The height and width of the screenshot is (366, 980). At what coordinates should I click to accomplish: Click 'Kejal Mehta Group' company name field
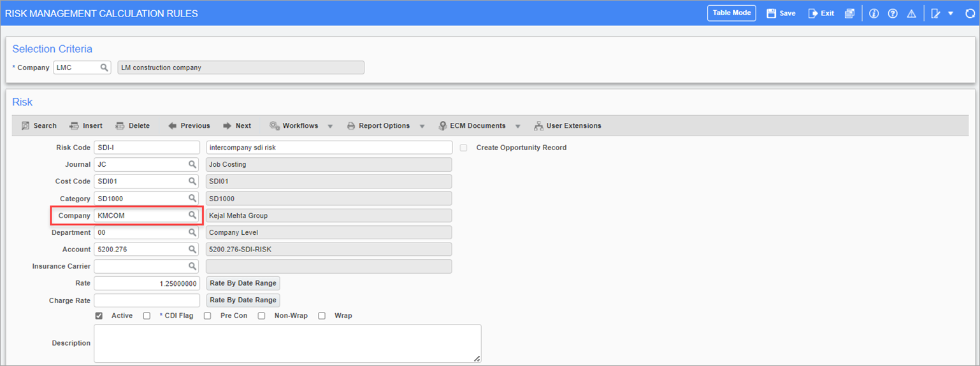(x=329, y=216)
